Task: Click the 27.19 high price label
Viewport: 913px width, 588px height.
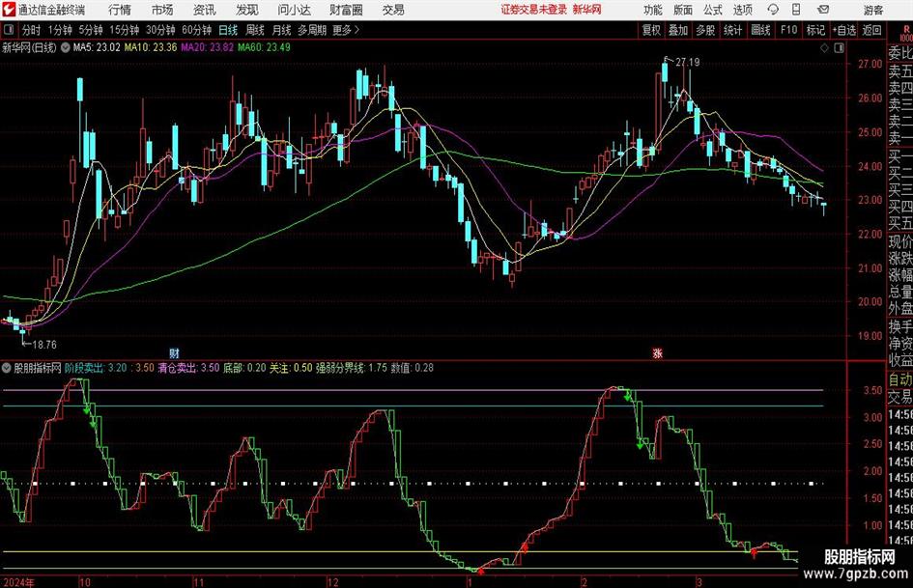Action: (688, 63)
